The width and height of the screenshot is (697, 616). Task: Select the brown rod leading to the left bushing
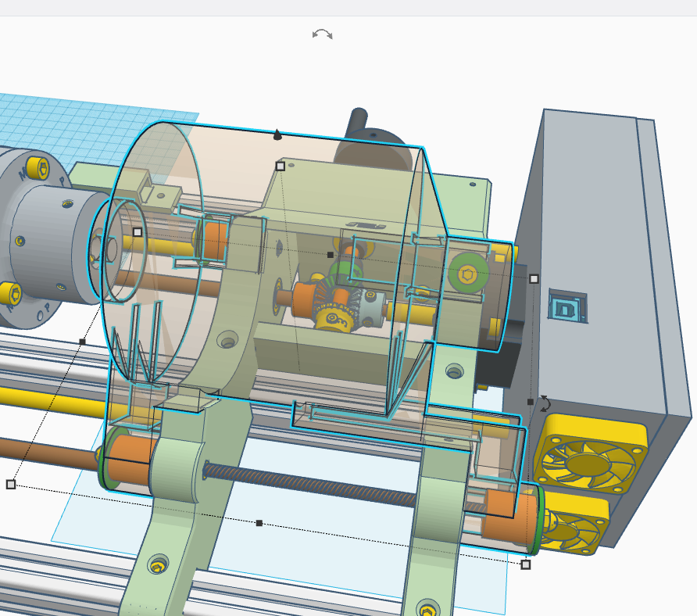click(x=49, y=453)
